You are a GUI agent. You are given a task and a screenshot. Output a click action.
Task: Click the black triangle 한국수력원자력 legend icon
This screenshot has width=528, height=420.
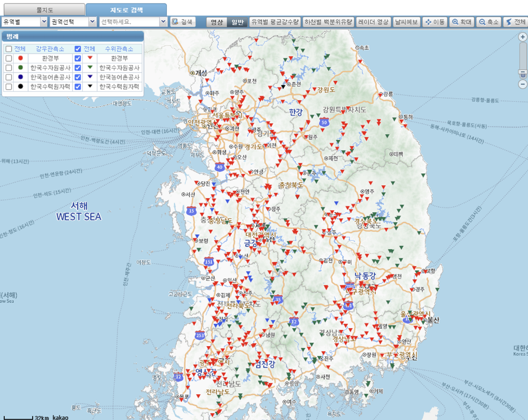pos(90,86)
